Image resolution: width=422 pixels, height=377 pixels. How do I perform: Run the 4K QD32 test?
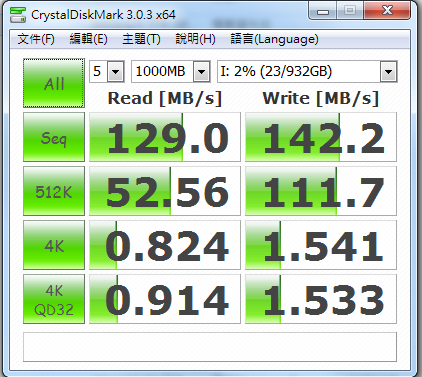click(x=54, y=299)
